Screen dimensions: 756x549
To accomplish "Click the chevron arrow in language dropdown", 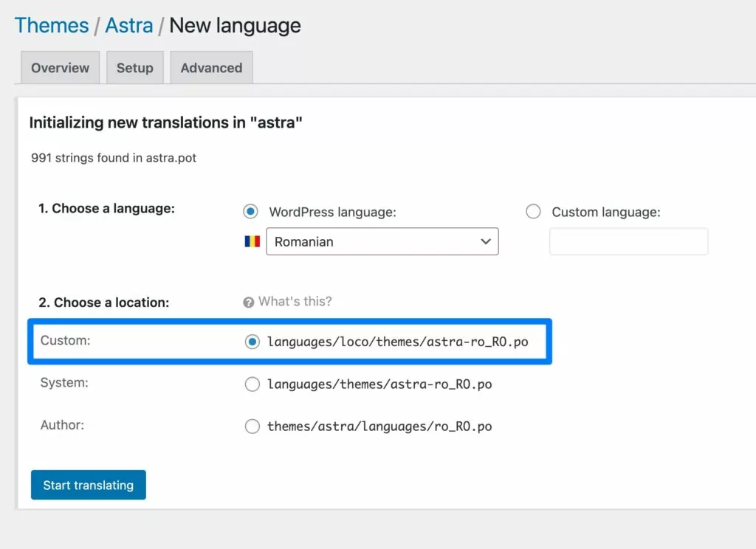I will (485, 241).
